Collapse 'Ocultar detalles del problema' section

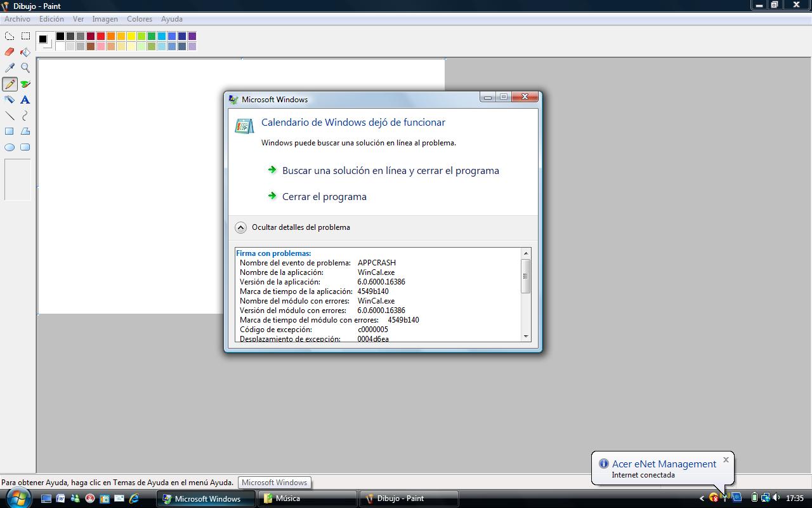click(x=241, y=227)
